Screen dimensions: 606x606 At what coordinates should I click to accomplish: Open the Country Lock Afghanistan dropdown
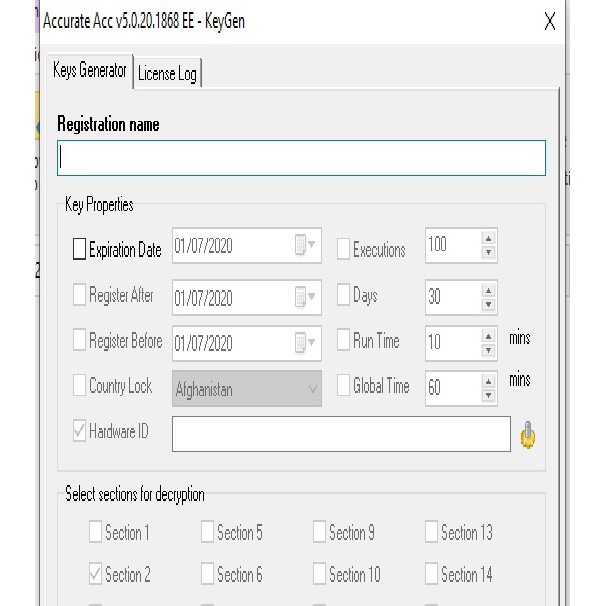click(247, 388)
